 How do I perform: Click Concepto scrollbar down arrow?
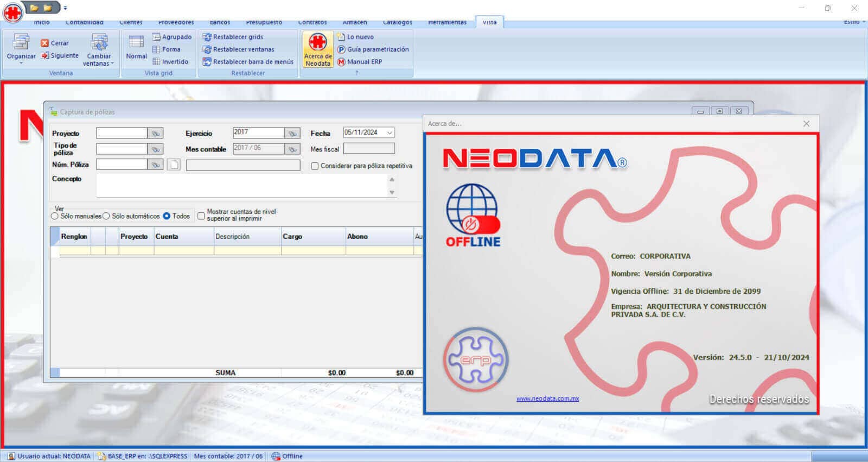pyautogui.click(x=392, y=193)
